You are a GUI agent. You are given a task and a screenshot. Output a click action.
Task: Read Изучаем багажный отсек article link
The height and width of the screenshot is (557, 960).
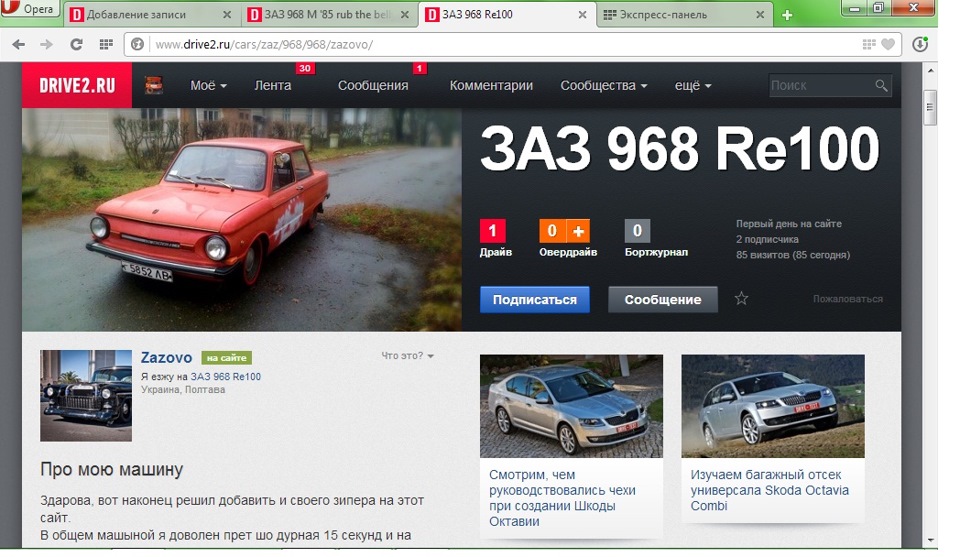(770, 490)
